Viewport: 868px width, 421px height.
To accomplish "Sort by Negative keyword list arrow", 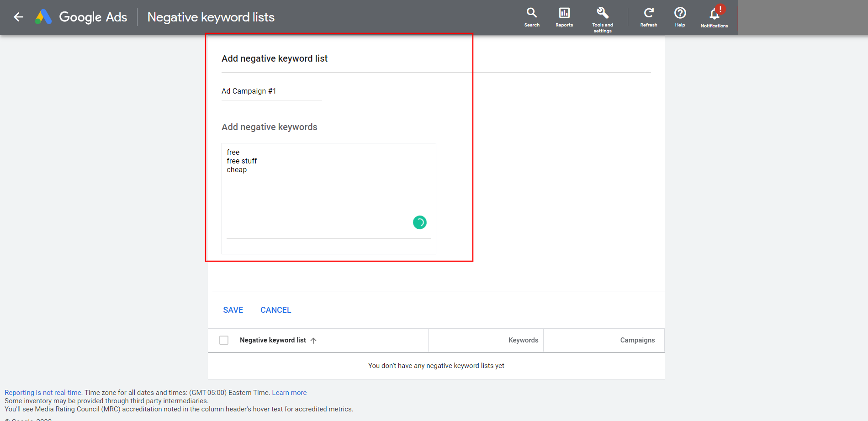I will (x=313, y=340).
